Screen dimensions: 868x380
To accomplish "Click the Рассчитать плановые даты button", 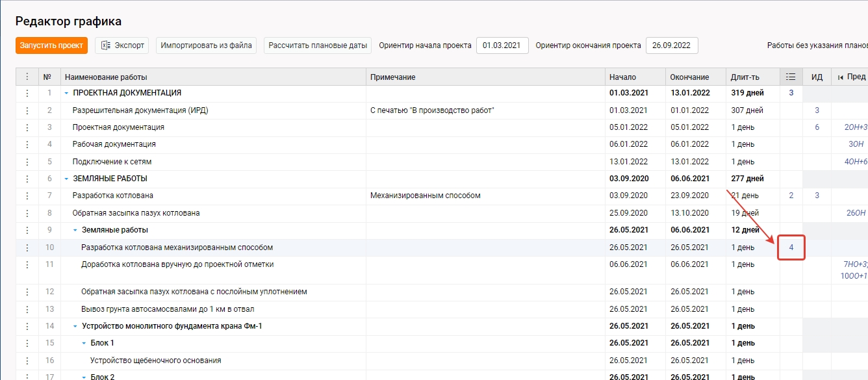I will 318,45.
